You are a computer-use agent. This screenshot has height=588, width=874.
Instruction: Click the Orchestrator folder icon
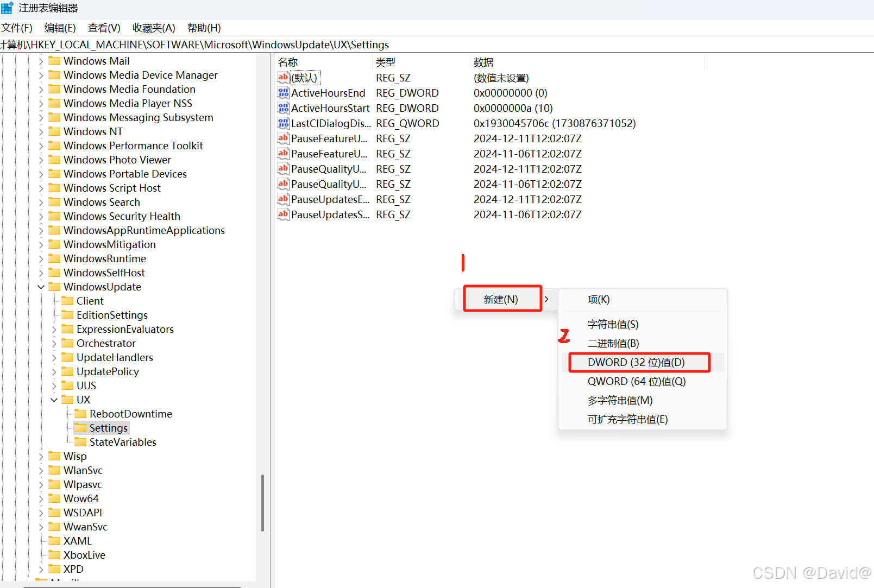[x=67, y=343]
